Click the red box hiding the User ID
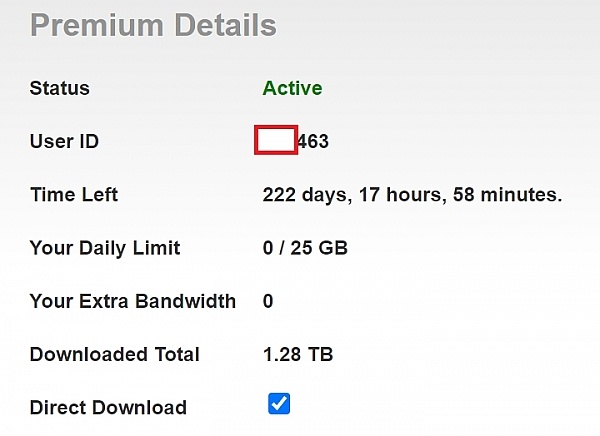Image resolution: width=600 pixels, height=436 pixels. click(x=276, y=140)
